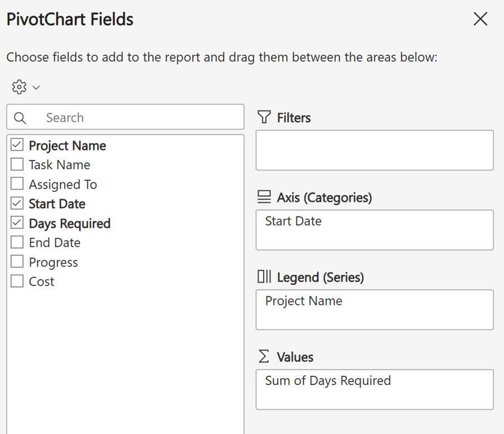Click inside the Search fields box
This screenshot has height=434, width=504.
[139, 118]
